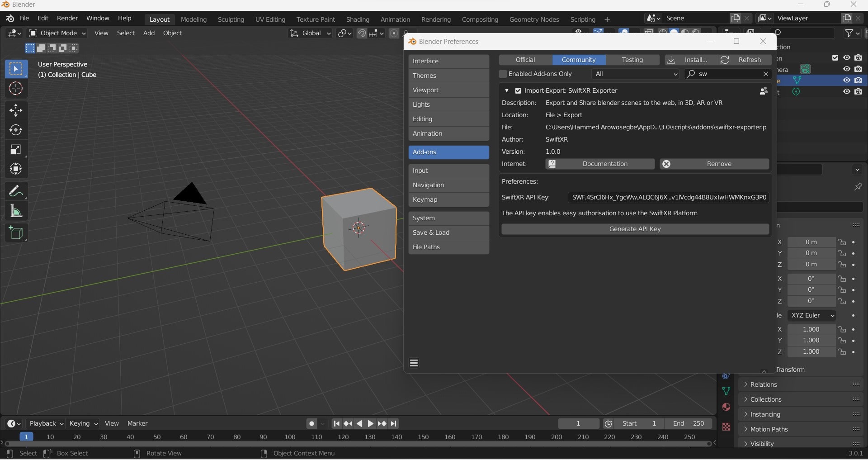Expand the Relations panel
Viewport: 868px width, 460px height.
tap(764, 384)
